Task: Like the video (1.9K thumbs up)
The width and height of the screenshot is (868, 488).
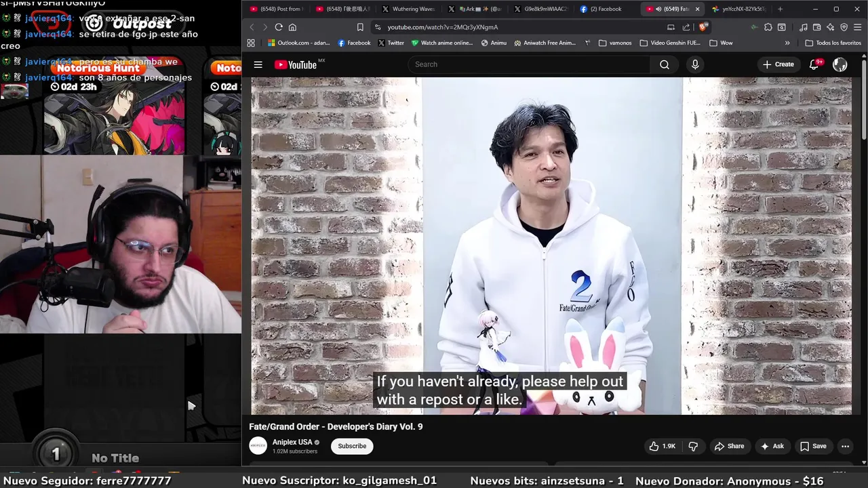Action: coord(662,446)
